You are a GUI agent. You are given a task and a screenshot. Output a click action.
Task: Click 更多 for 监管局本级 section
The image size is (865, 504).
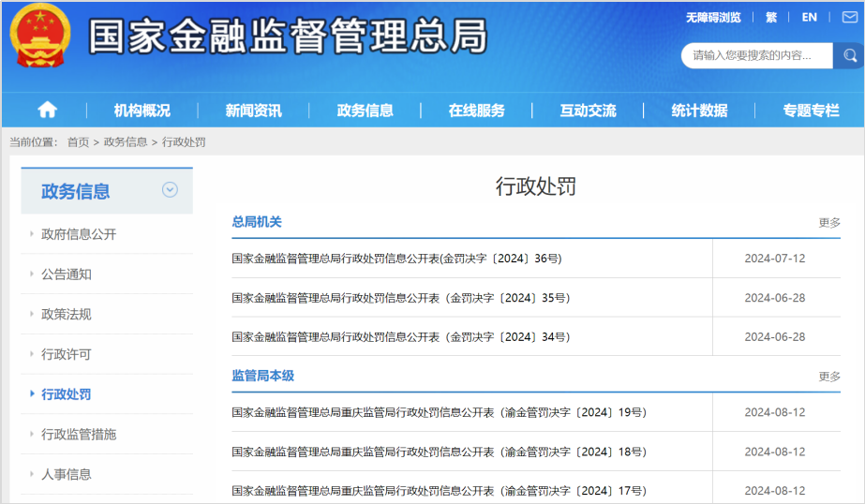[829, 377]
